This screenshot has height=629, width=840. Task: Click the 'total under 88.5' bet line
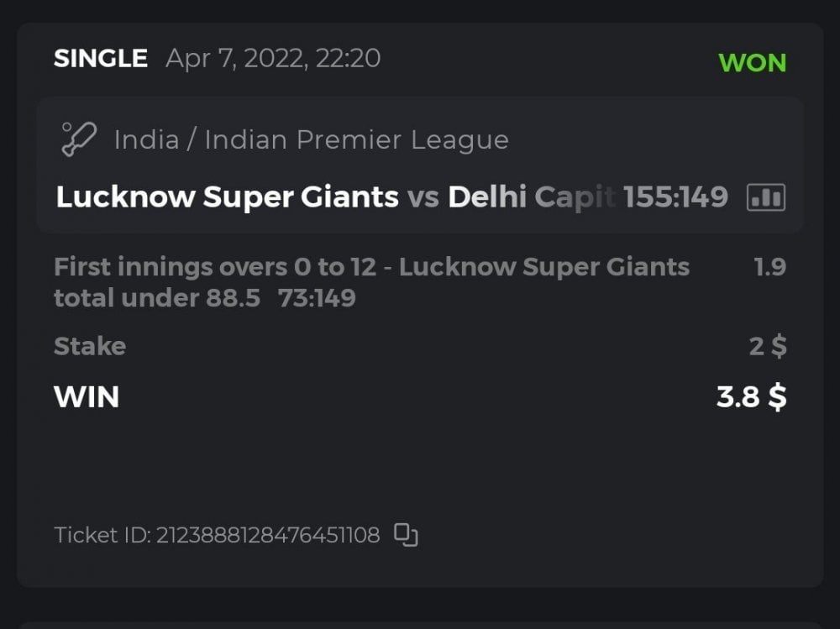[157, 298]
